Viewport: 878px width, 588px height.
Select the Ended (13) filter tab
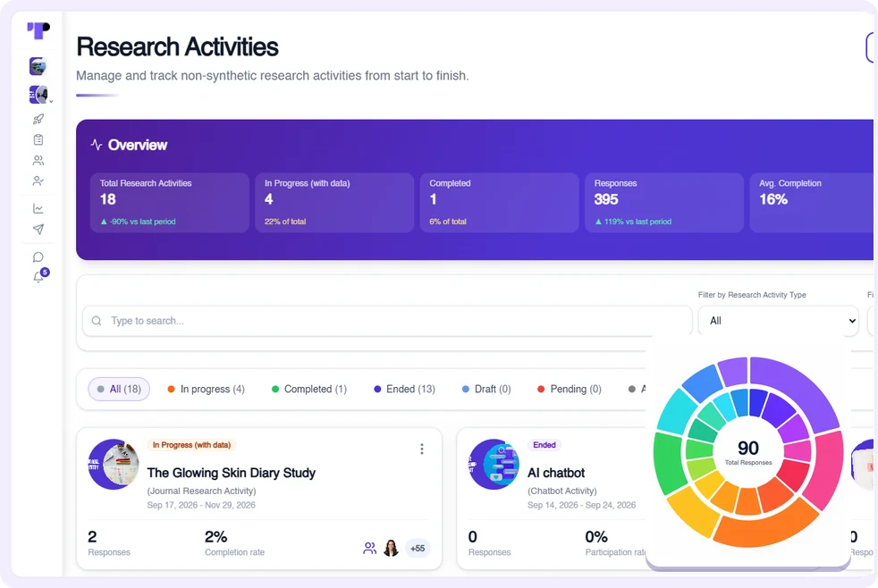pyautogui.click(x=404, y=389)
